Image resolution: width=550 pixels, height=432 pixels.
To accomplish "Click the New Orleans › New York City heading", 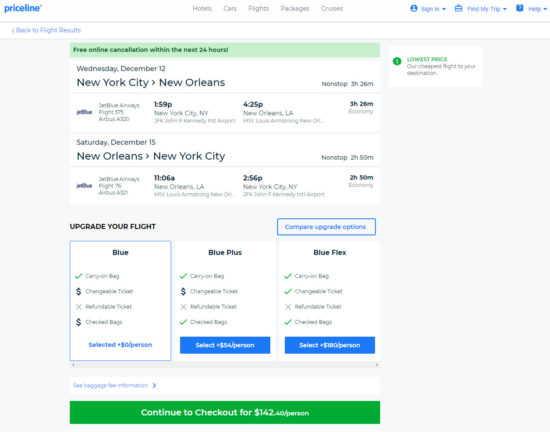I will coord(151,156).
